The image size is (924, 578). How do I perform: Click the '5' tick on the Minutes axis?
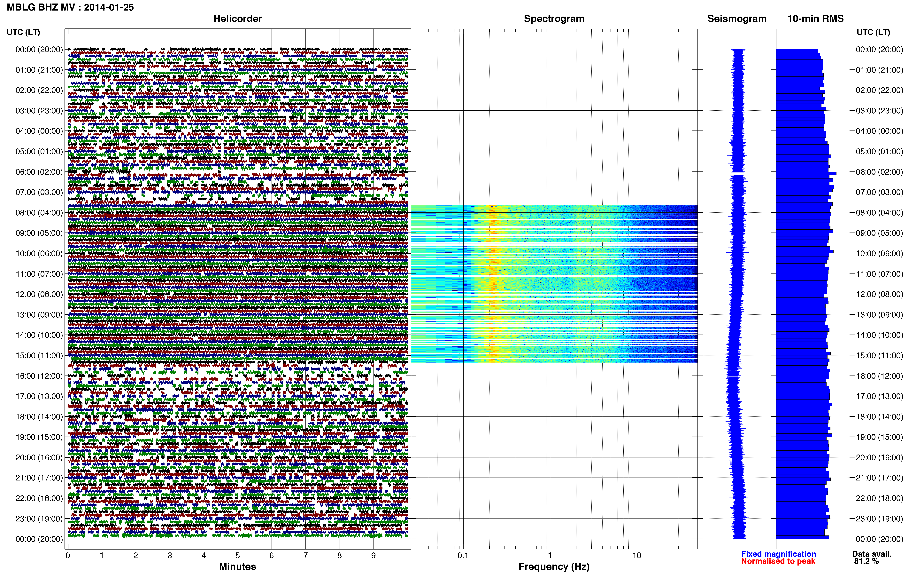[x=238, y=555]
